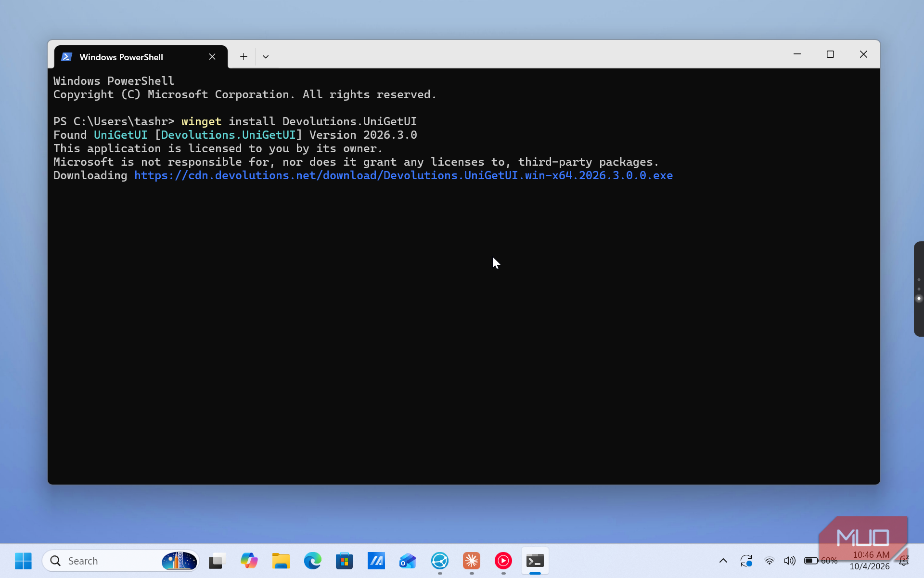This screenshot has width=924, height=578.
Task: Switch to Terminal taskbar icon
Action: click(x=535, y=561)
